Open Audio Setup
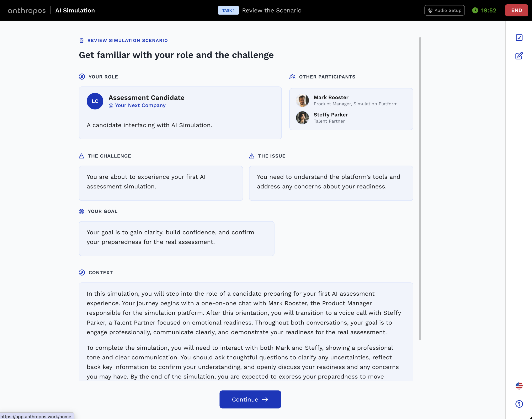The width and height of the screenshot is (532, 419). point(444,10)
